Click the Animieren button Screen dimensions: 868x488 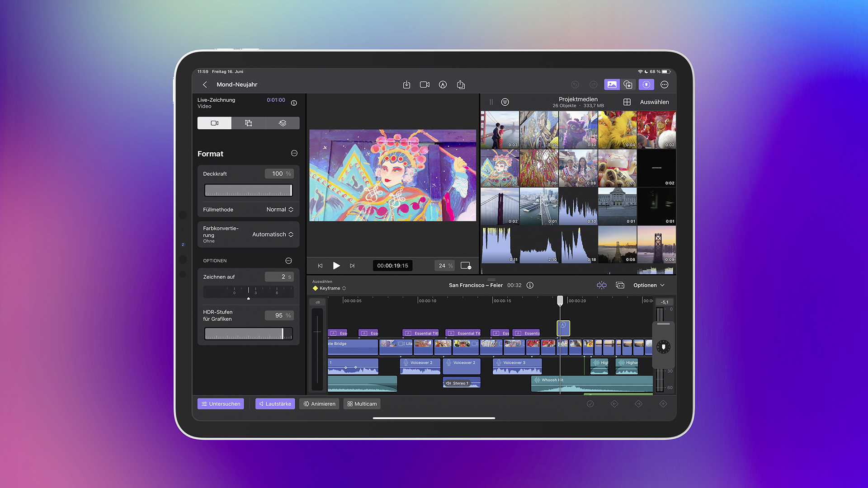pos(319,404)
